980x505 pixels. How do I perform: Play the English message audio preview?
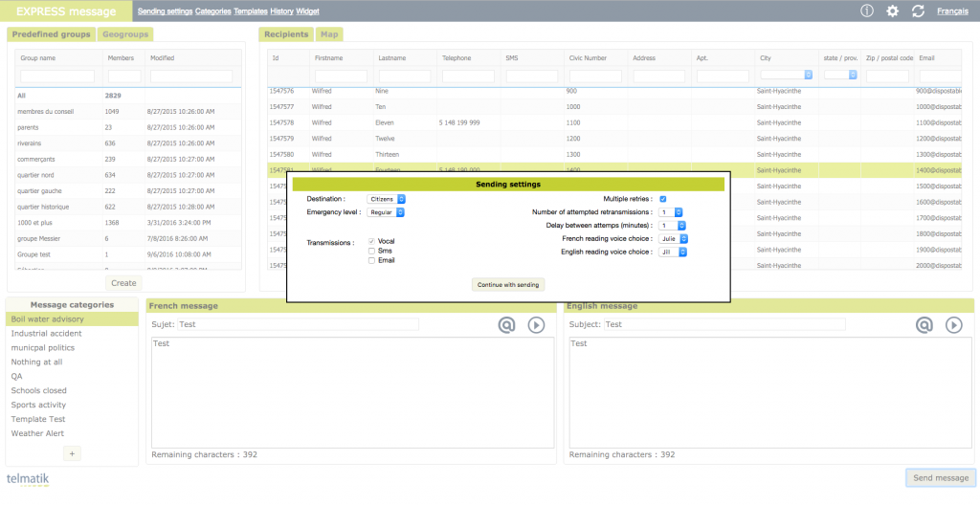(x=953, y=325)
